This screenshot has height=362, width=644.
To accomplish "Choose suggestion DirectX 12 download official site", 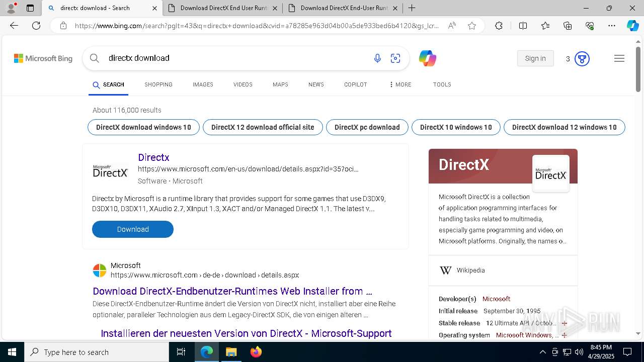I will coord(263,127).
